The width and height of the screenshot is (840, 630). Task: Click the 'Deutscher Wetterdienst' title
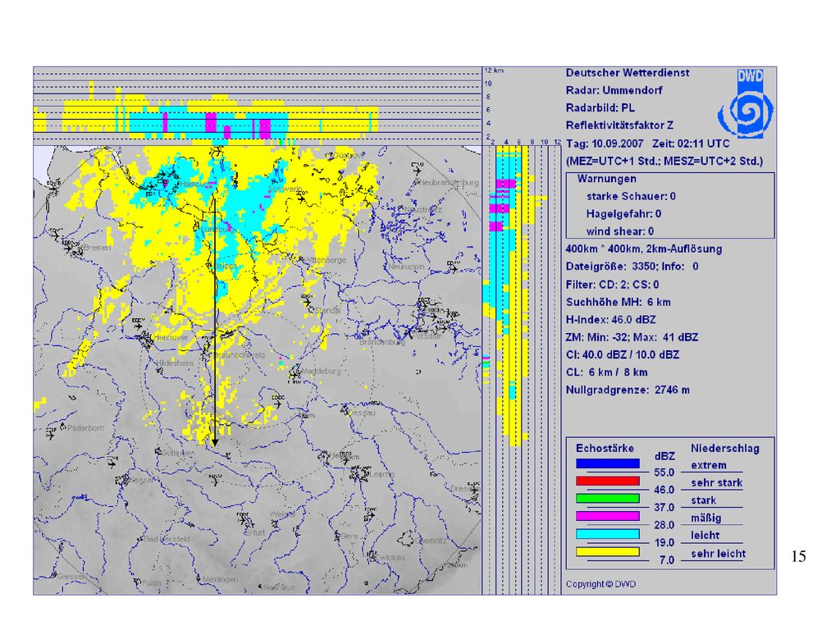(x=628, y=73)
